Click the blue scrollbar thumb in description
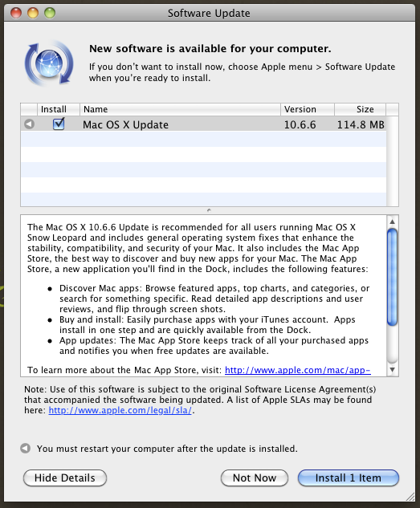The image size is (420, 508). pos(392,277)
